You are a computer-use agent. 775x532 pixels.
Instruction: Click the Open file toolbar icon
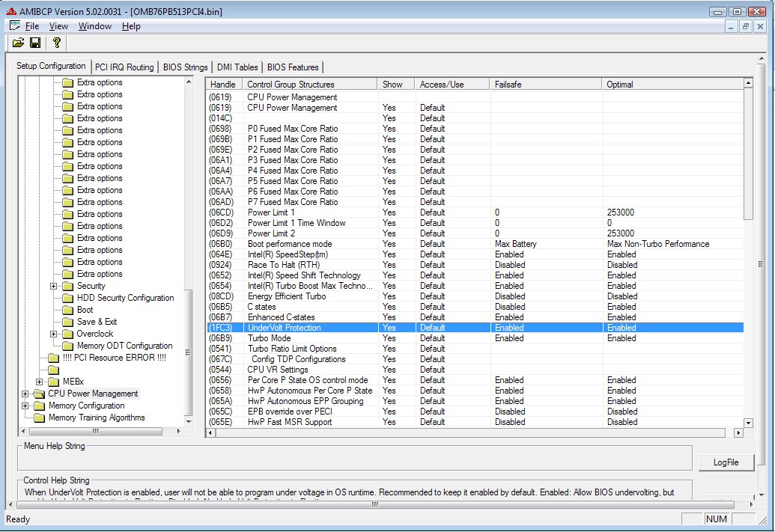tap(18, 43)
